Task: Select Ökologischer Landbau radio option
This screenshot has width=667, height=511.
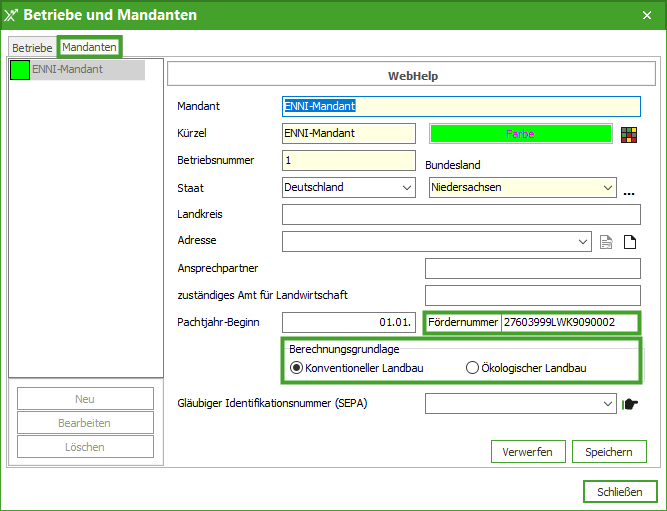Action: (472, 368)
